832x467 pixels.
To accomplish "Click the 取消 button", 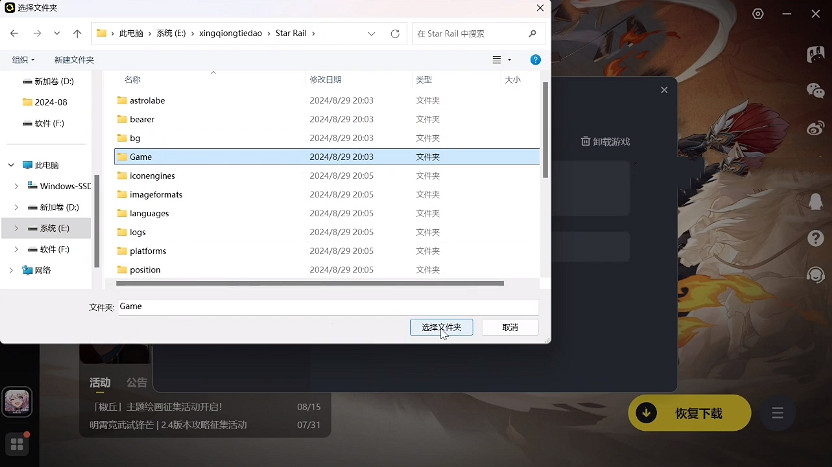I will click(510, 327).
